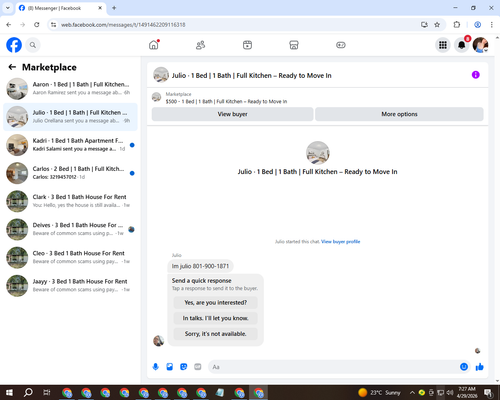The width and height of the screenshot is (500, 400).
Task: Focus the Aa message input field
Action: [333, 367]
